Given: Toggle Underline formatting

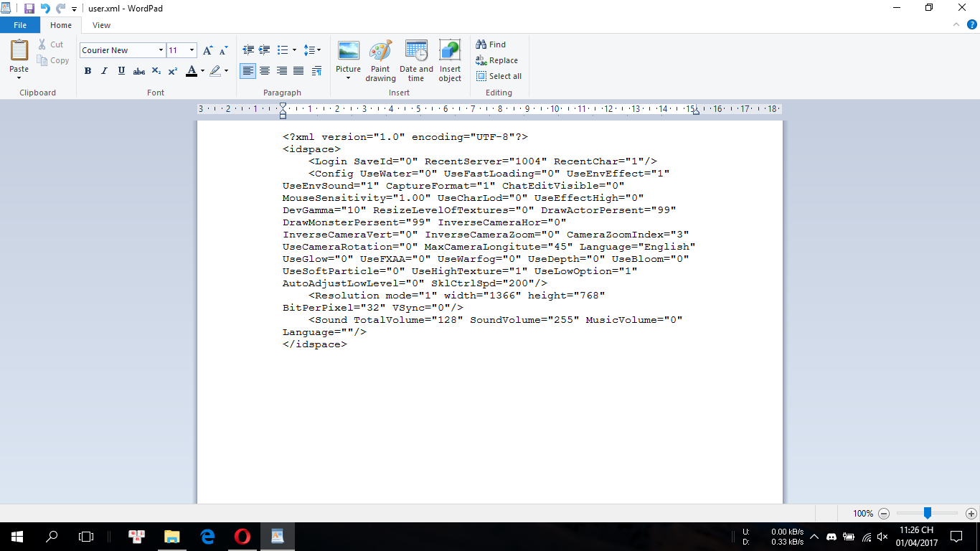Looking at the screenshot, I should [121, 71].
